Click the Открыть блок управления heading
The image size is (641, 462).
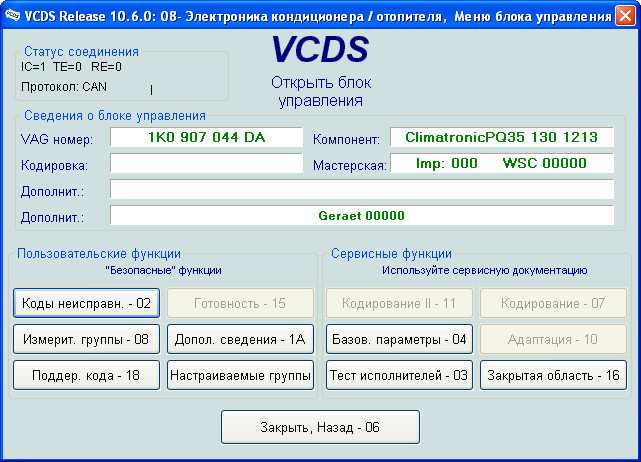tap(321, 92)
